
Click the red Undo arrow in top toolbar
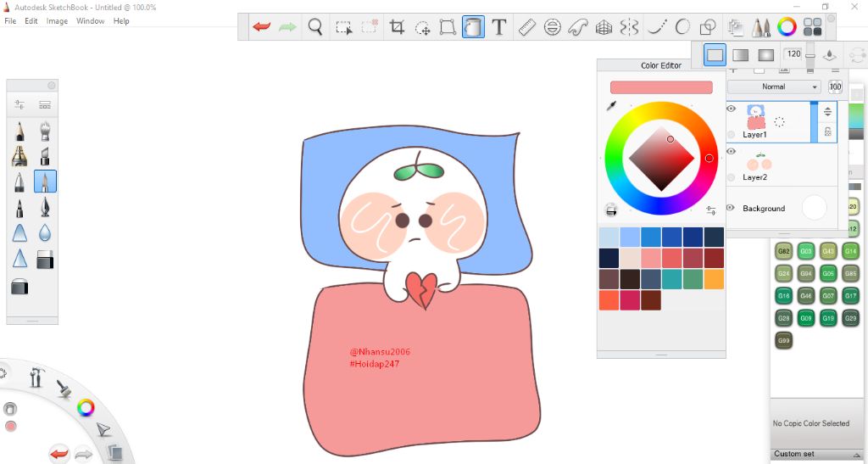point(261,26)
